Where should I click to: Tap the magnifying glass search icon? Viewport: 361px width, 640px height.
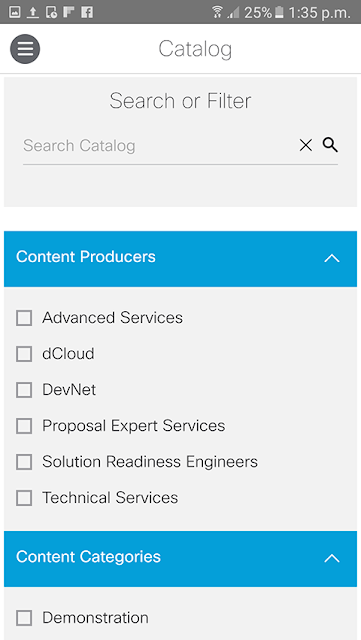click(330, 144)
